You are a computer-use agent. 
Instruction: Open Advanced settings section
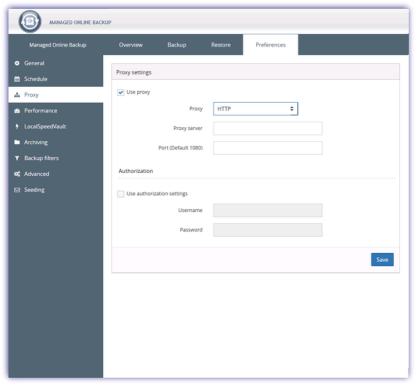pyautogui.click(x=56, y=174)
